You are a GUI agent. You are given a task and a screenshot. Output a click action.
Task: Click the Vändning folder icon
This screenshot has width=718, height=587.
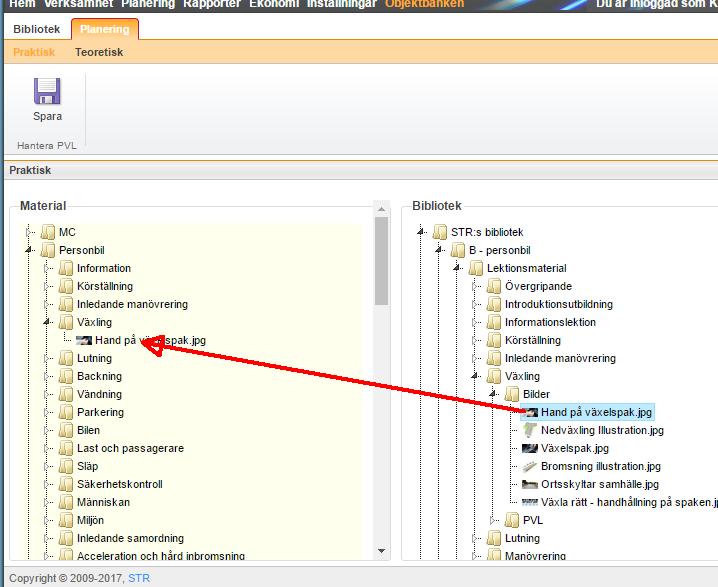coord(65,394)
